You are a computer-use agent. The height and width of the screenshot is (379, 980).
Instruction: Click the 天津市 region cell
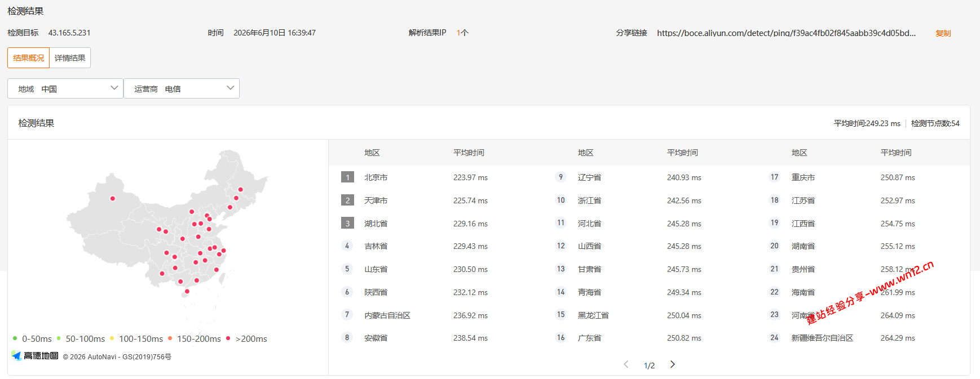coord(376,200)
